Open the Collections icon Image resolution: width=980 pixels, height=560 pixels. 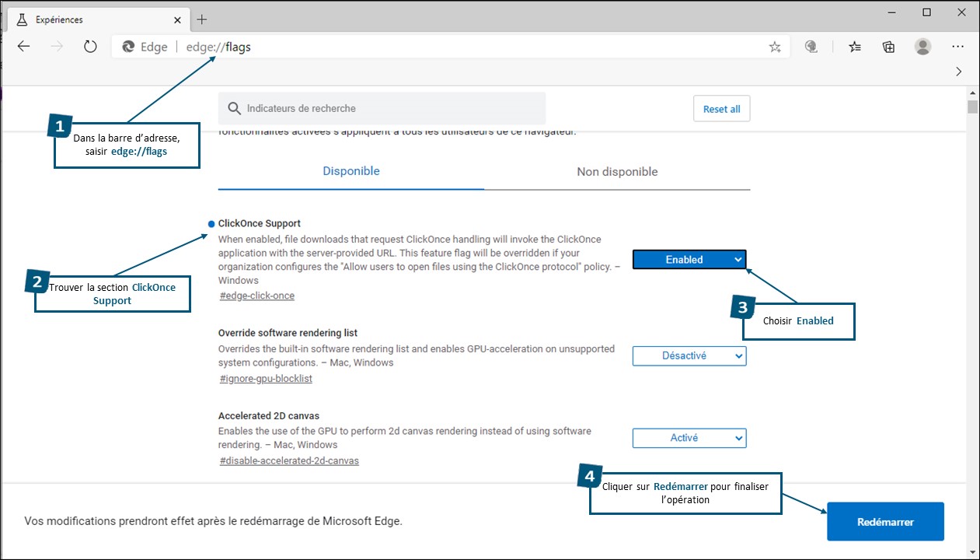pyautogui.click(x=889, y=47)
